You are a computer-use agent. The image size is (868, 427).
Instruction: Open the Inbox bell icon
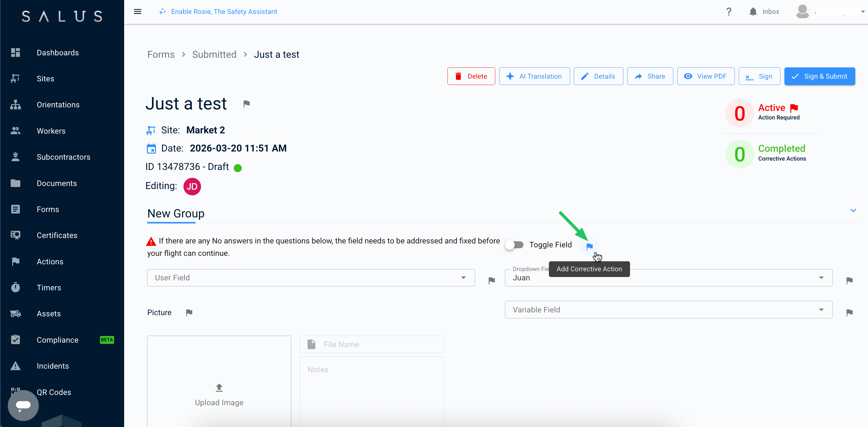click(753, 11)
